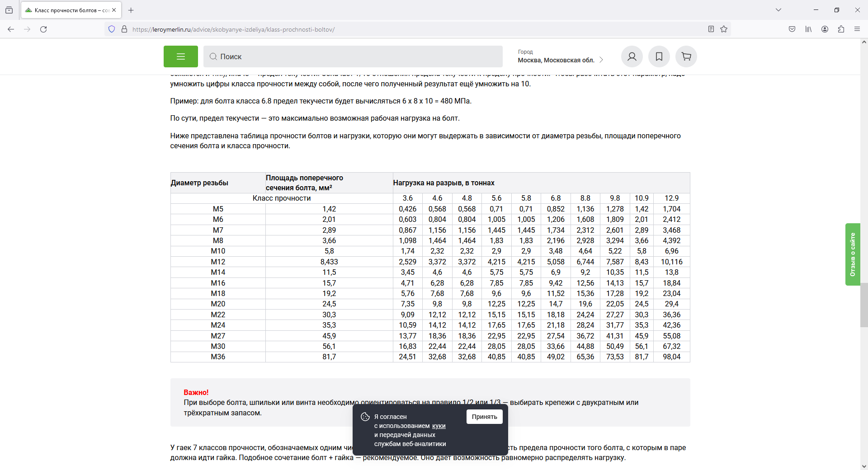868x470 pixels.
Task: Open Pocket save icon
Action: [792, 29]
